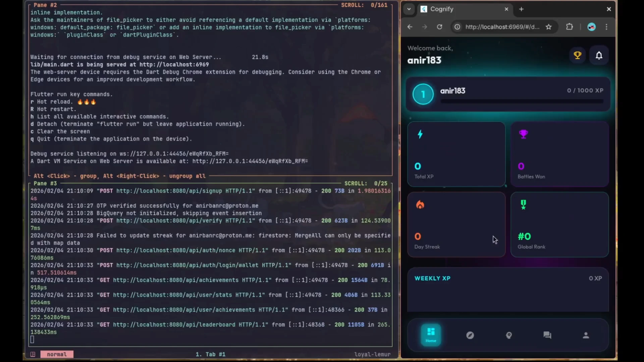Image resolution: width=644 pixels, height=362 pixels.
Task: Select the Home tab in bottom navigation
Action: tap(431, 335)
